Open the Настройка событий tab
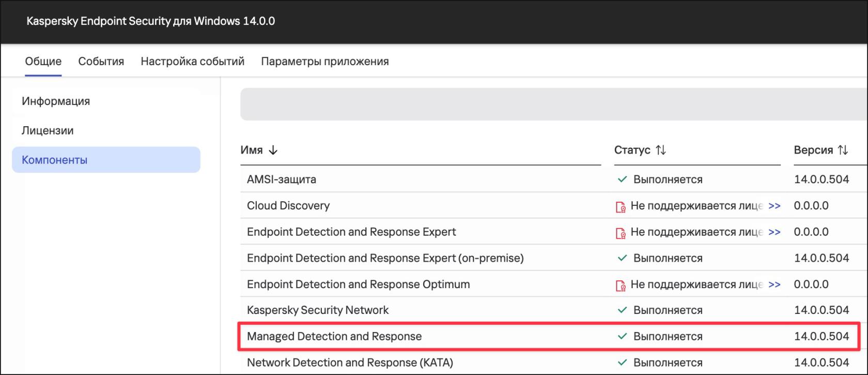The width and height of the screenshot is (868, 375). click(x=193, y=61)
